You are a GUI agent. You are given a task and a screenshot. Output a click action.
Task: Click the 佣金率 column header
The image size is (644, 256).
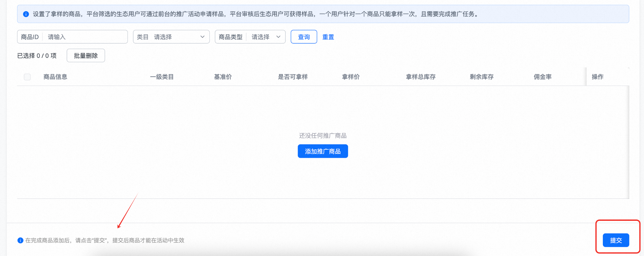point(542,77)
